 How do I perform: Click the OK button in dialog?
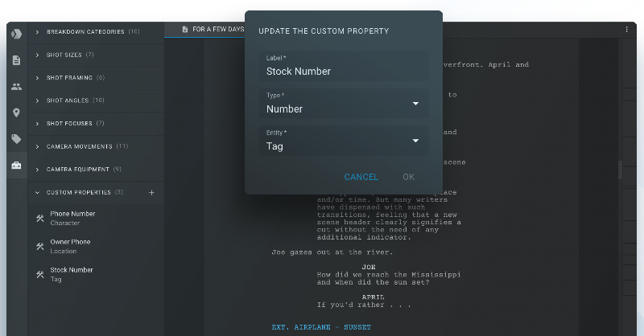click(x=408, y=177)
